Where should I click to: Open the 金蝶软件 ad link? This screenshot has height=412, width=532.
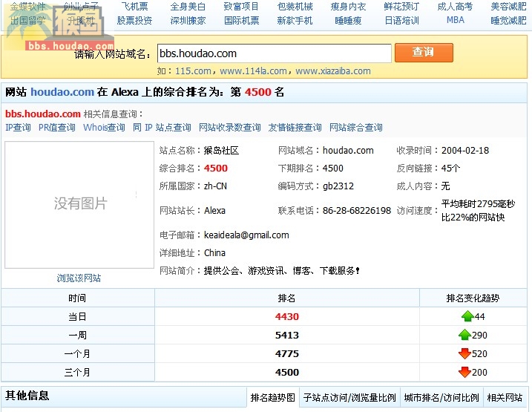[27, 7]
